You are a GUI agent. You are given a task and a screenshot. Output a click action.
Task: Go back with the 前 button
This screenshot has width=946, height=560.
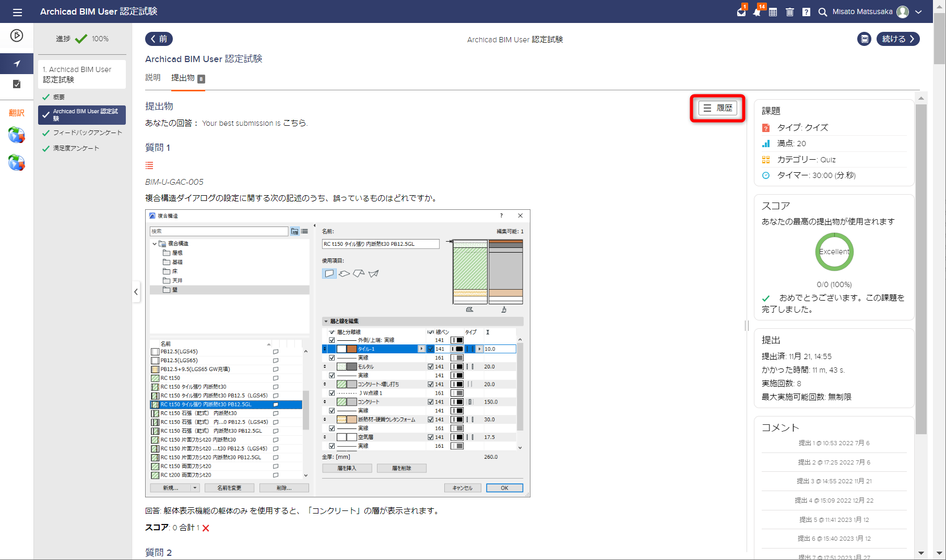pyautogui.click(x=159, y=39)
